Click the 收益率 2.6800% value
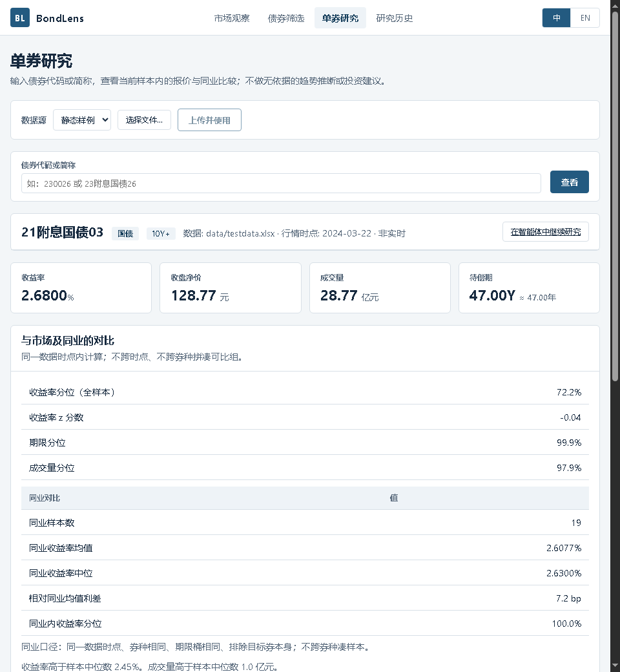Image resolution: width=620 pixels, height=672 pixels. coord(48,296)
